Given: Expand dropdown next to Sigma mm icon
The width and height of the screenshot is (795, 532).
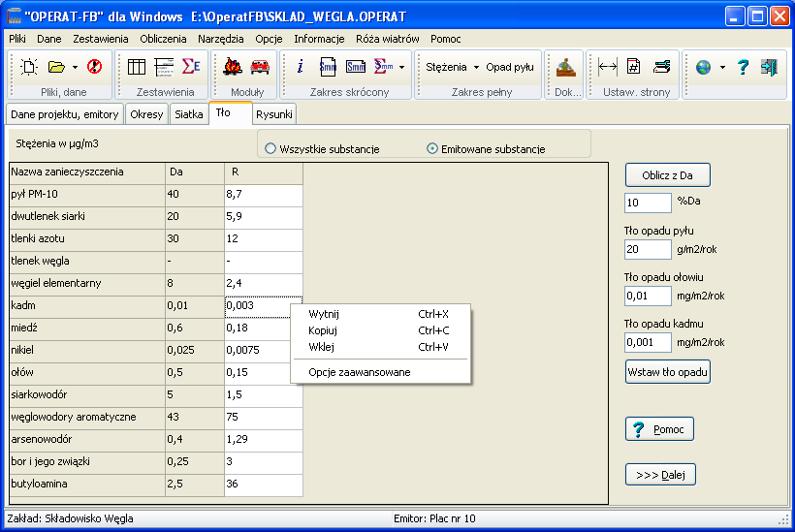Looking at the screenshot, I should (401, 68).
